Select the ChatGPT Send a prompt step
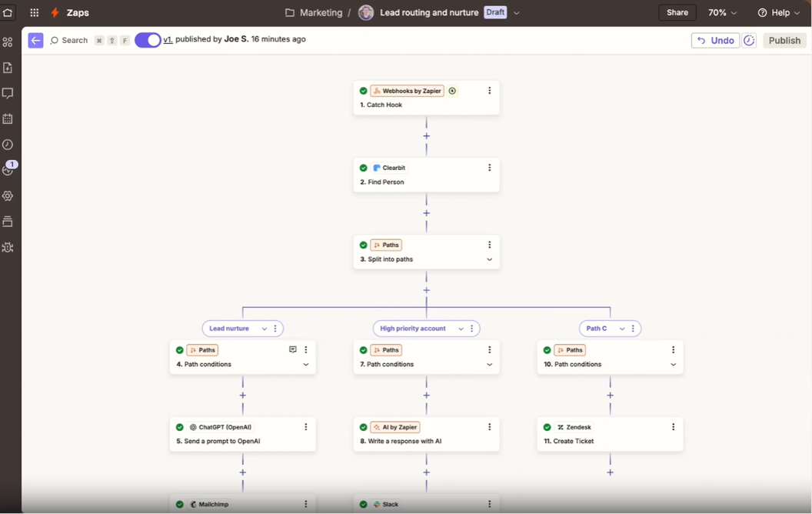Viewport: 812px width, 514px height. click(x=243, y=434)
